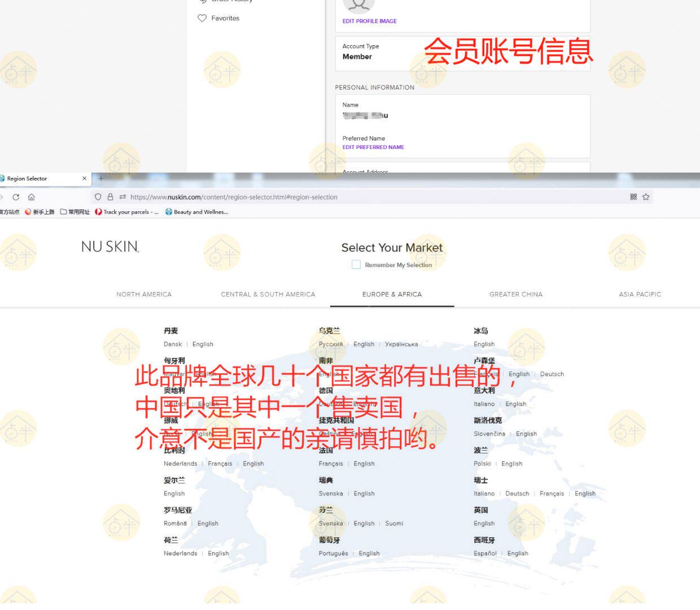Focus the nuskin.com address bar
700x610 pixels.
[x=373, y=197]
